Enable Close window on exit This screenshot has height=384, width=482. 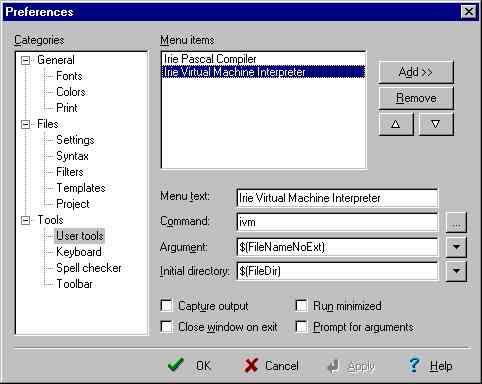[x=166, y=327]
